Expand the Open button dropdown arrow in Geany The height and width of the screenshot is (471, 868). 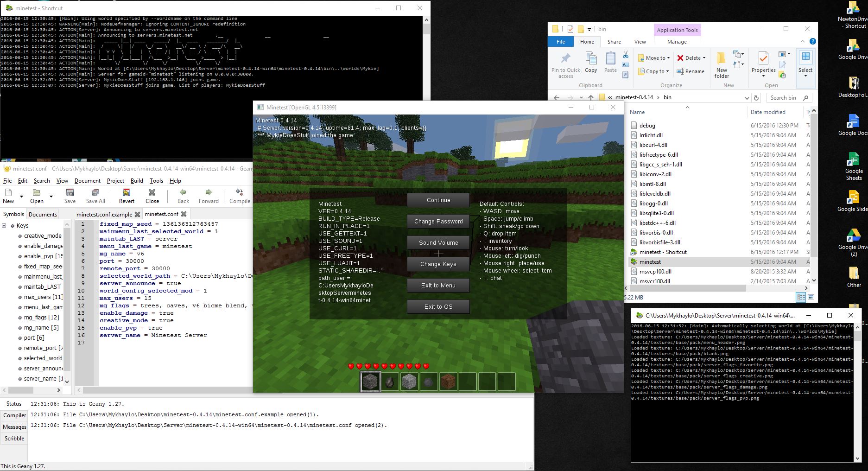tap(51, 196)
